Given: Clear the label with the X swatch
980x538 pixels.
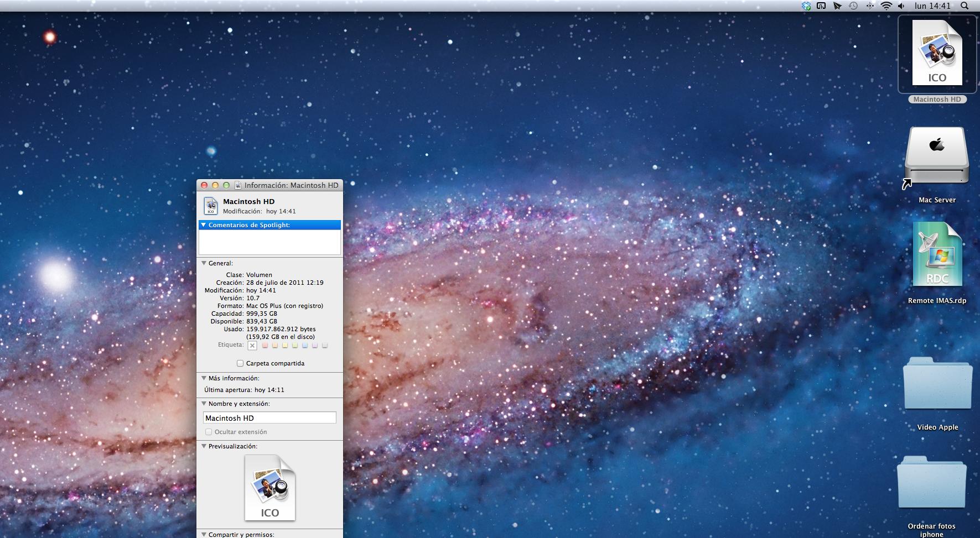Looking at the screenshot, I should [252, 346].
